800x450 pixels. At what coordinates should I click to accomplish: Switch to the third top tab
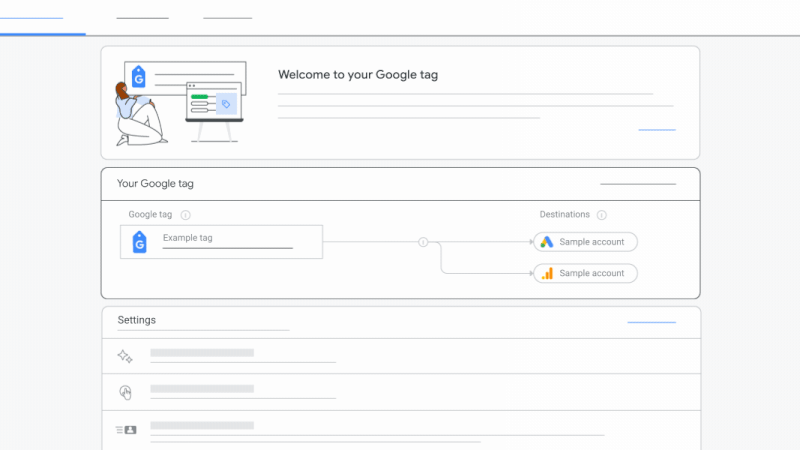coord(227,18)
